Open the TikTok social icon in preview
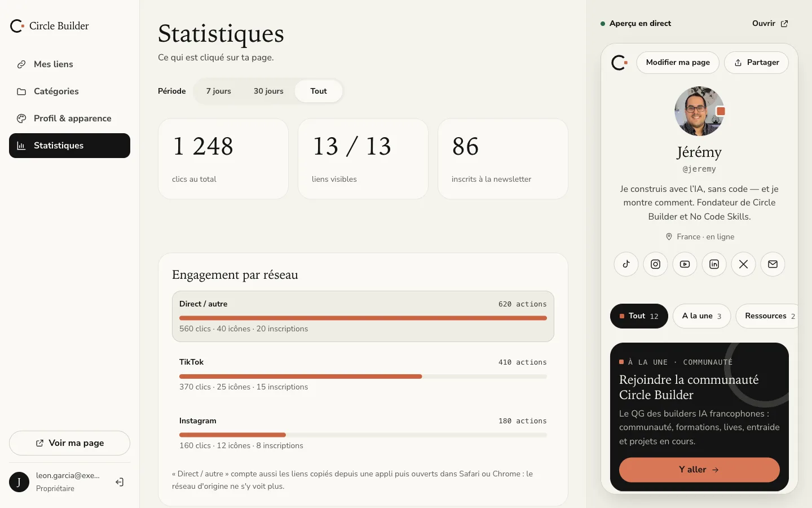Screen dimensions: 812x508 [x=626, y=264]
